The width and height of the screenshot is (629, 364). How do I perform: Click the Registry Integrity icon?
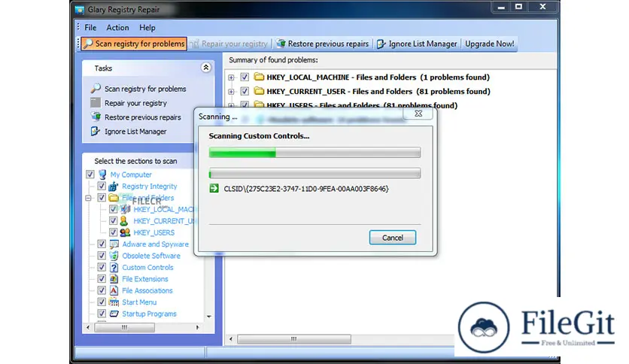(x=114, y=186)
